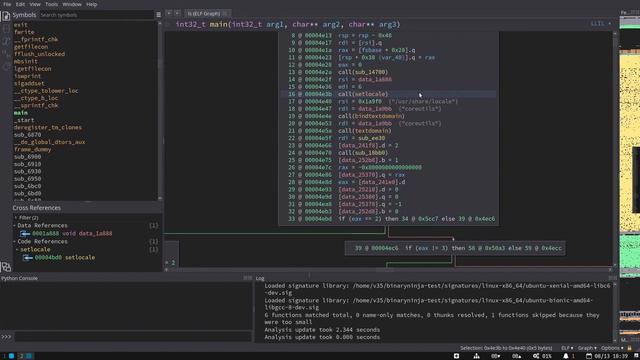Image resolution: width=640 pixels, height=360 pixels.
Task: Select sigaddset symbol
Action: coord(29,83)
